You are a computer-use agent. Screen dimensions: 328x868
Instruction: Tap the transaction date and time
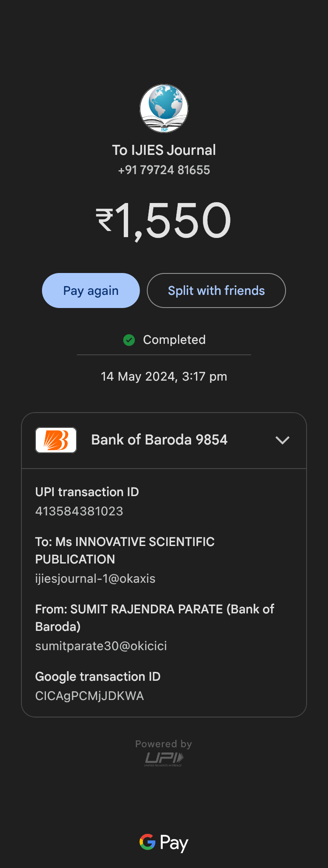(x=164, y=376)
